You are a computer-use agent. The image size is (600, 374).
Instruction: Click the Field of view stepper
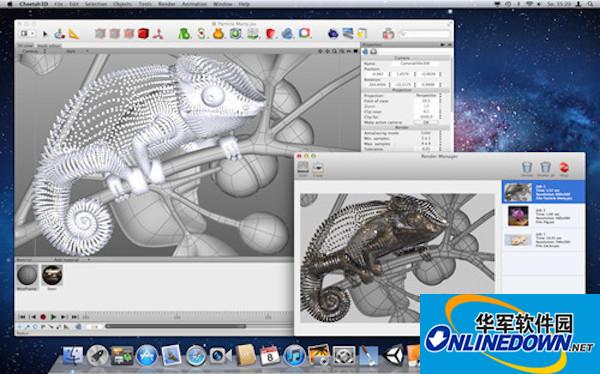(441, 101)
